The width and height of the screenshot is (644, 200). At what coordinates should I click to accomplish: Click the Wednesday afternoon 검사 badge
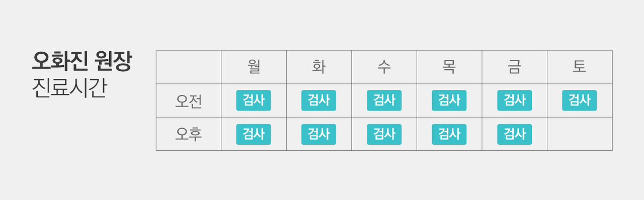click(384, 134)
